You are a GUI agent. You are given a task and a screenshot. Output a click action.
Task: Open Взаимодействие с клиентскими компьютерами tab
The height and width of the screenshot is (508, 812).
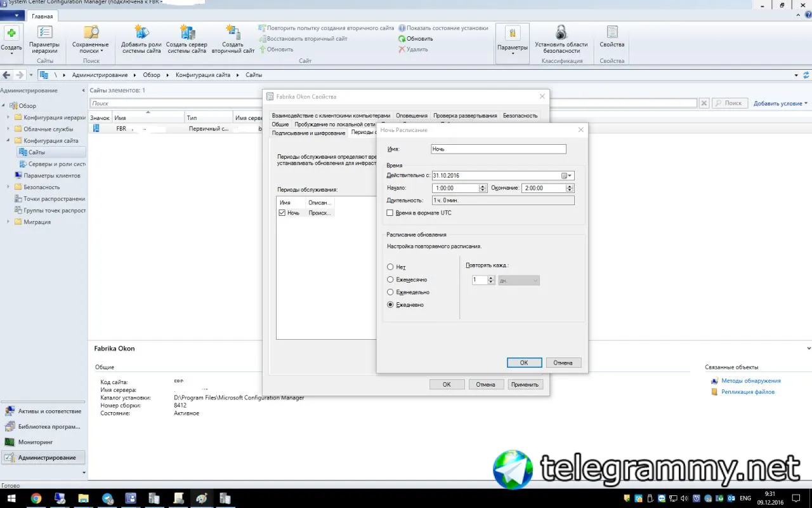pyautogui.click(x=331, y=116)
